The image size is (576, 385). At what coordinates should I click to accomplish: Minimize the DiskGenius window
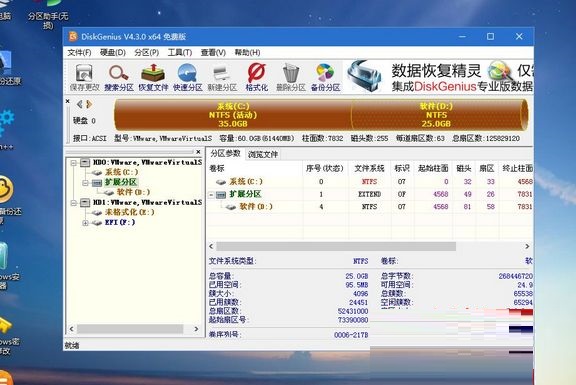click(x=462, y=36)
